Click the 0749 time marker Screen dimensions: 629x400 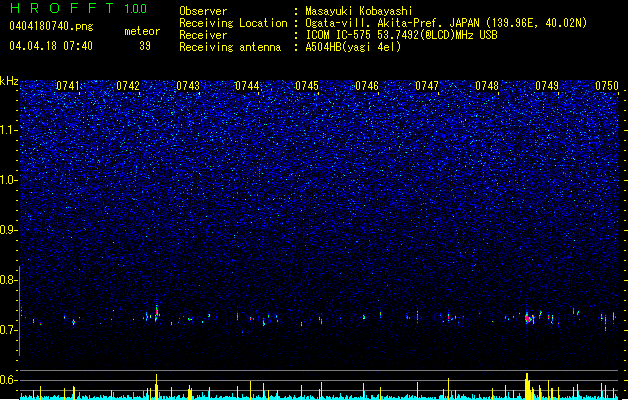pos(547,86)
